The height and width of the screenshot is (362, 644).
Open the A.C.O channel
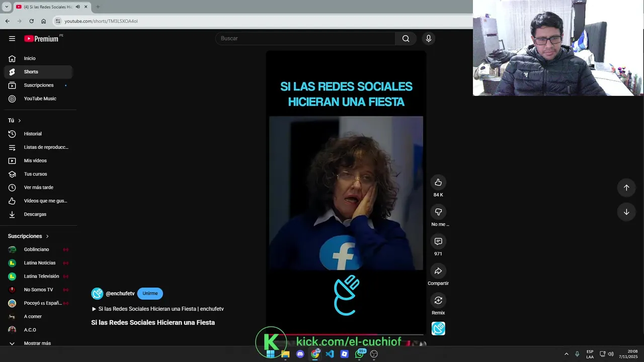pos(38,330)
